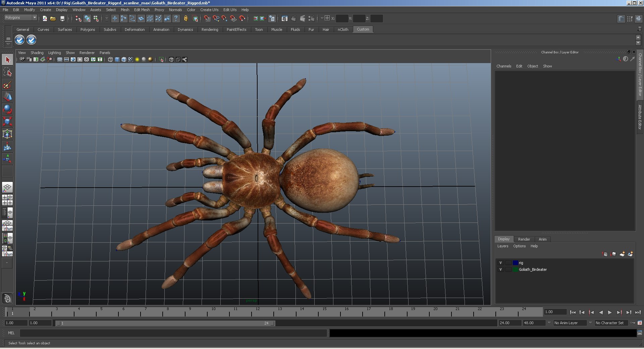
Task: Switch to the Animation shelf tab
Action: (161, 30)
